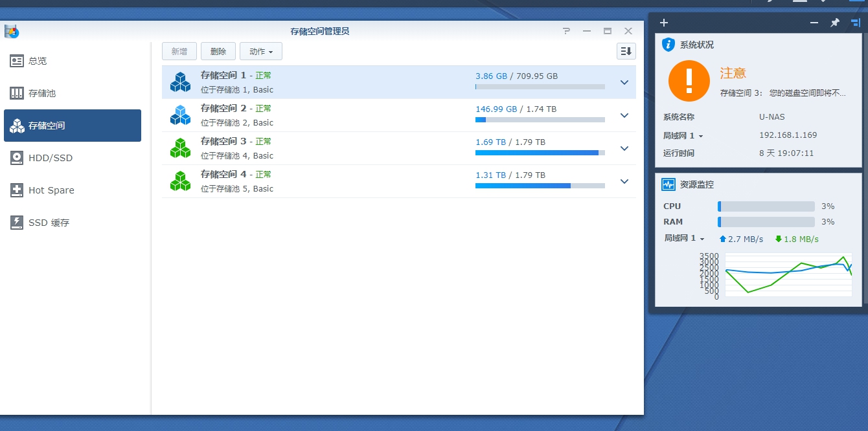
Task: Click usage bar of 存储空间 4
Action: pyautogui.click(x=540, y=186)
